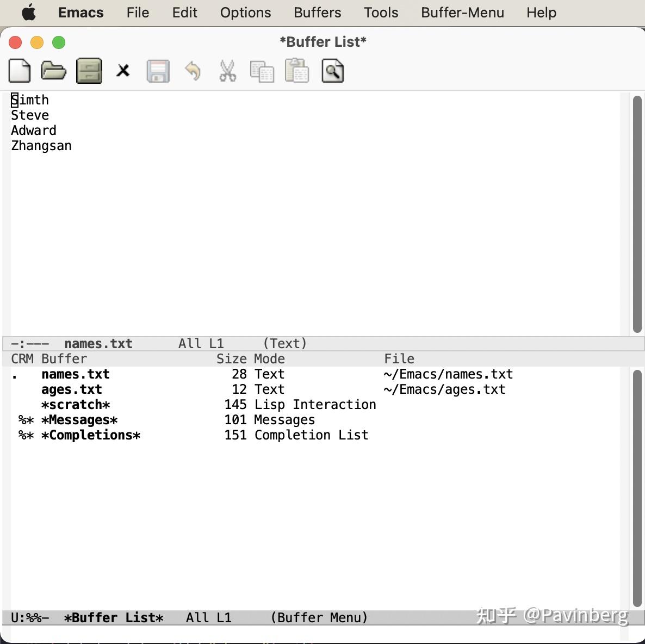The image size is (645, 644).
Task: Open a file using the folder toolbar icon
Action: (53, 71)
